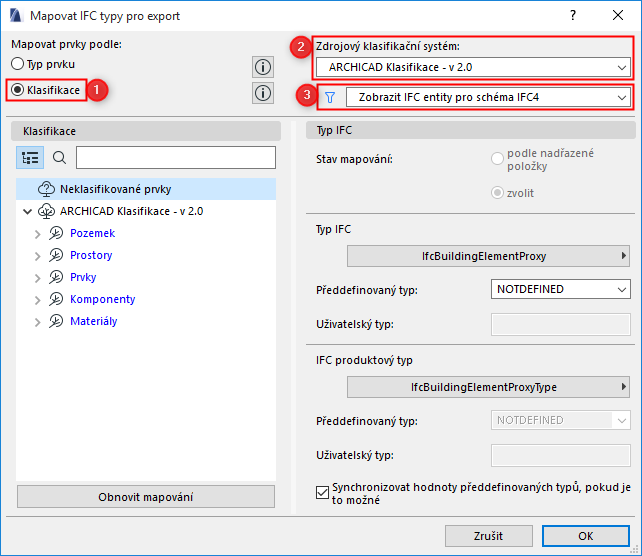Select the Komponenty item
Viewport: 642px width, 556px height.
[102, 299]
